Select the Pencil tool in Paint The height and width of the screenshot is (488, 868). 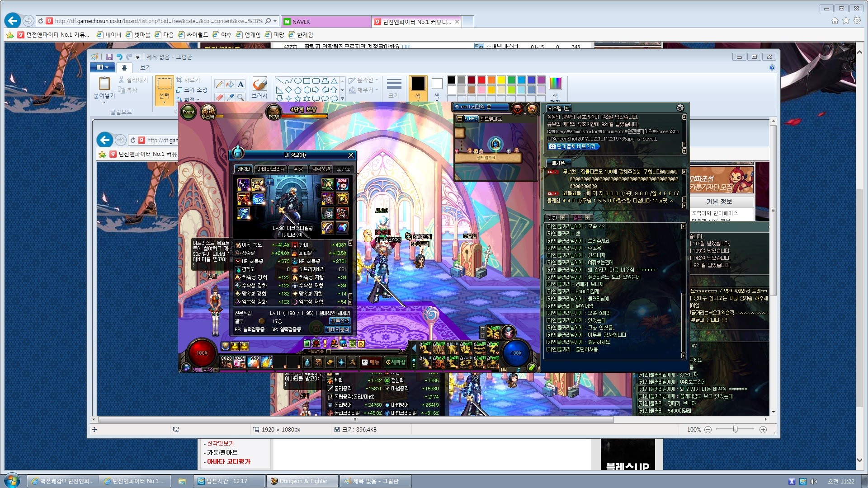[x=219, y=84]
